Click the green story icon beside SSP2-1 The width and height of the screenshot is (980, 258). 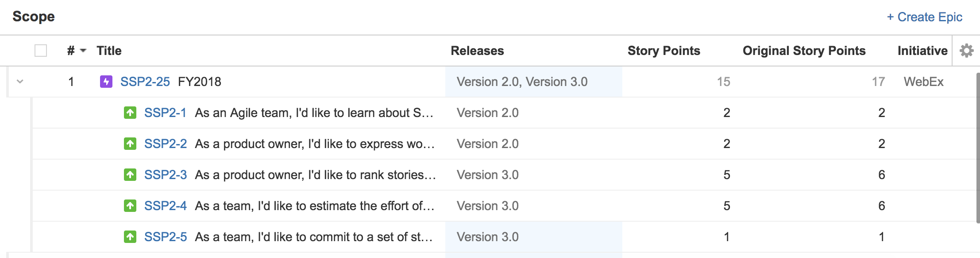pyautogui.click(x=130, y=113)
